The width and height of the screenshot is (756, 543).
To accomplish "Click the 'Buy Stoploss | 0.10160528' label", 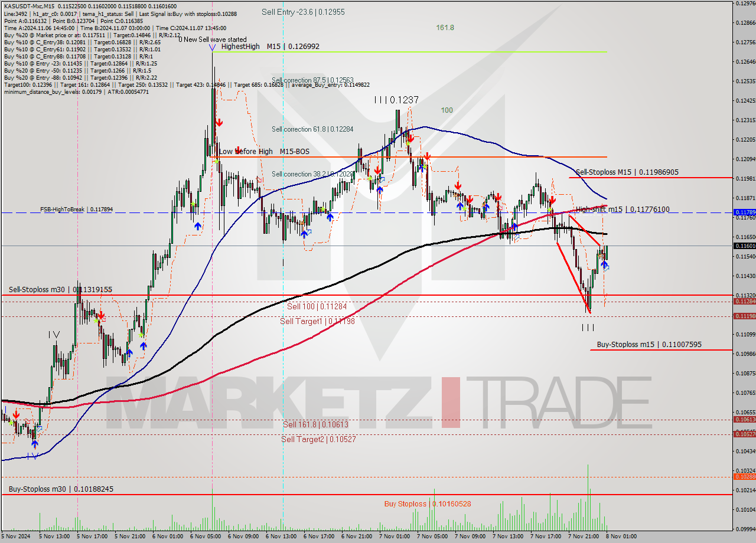I will [428, 504].
